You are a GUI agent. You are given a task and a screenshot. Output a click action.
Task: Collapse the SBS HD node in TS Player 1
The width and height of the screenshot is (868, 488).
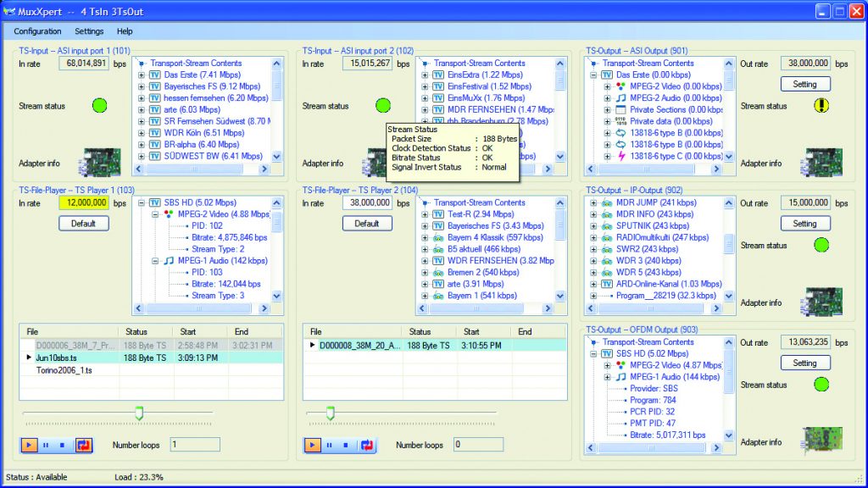(x=142, y=202)
